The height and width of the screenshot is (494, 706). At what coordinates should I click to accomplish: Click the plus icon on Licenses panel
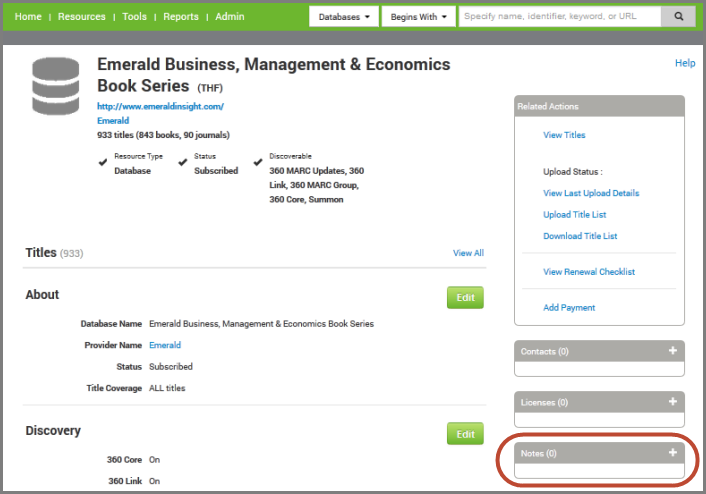click(x=673, y=401)
